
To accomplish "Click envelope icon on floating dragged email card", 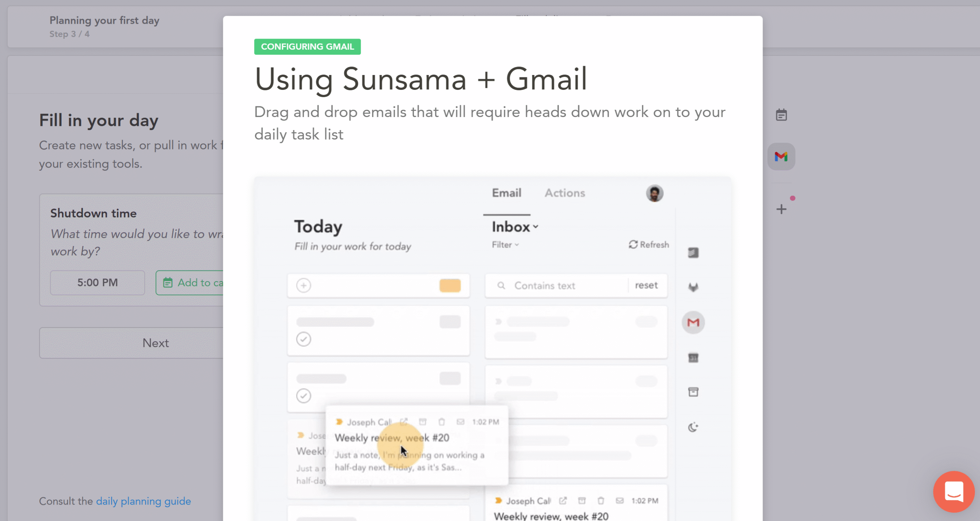I will tap(461, 422).
